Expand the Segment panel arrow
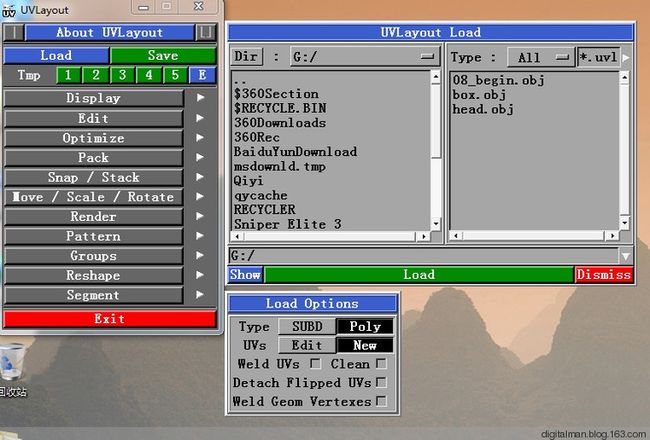The width and height of the screenshot is (650, 440). pyautogui.click(x=201, y=294)
